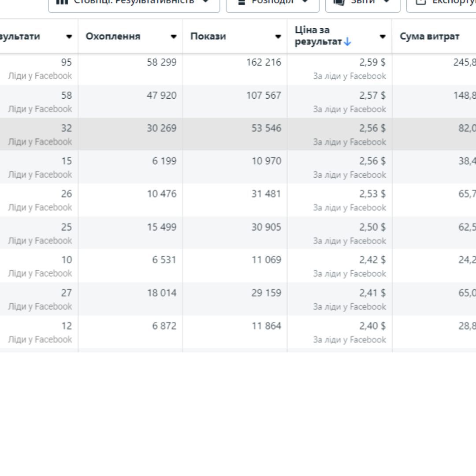Click the highlighted row with reach 30 269

click(238, 134)
